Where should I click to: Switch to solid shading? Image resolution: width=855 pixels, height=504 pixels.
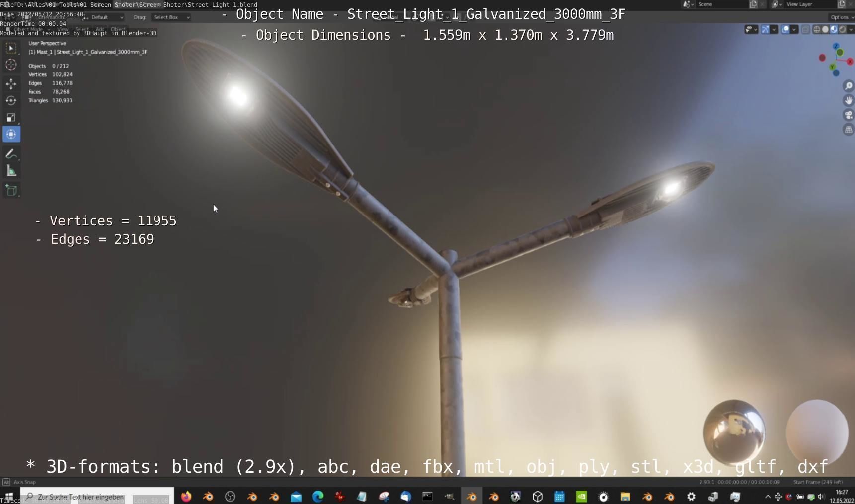pyautogui.click(x=825, y=29)
